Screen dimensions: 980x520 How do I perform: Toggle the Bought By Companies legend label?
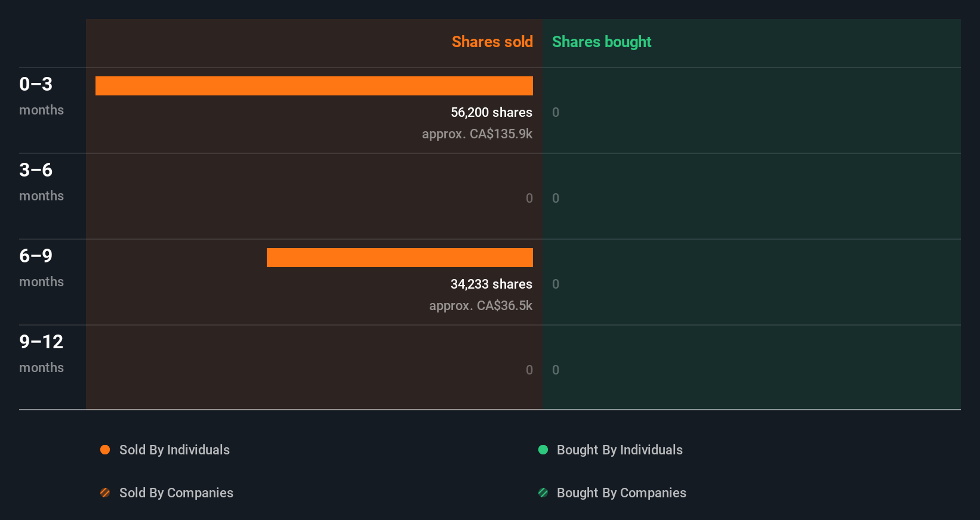(x=621, y=493)
